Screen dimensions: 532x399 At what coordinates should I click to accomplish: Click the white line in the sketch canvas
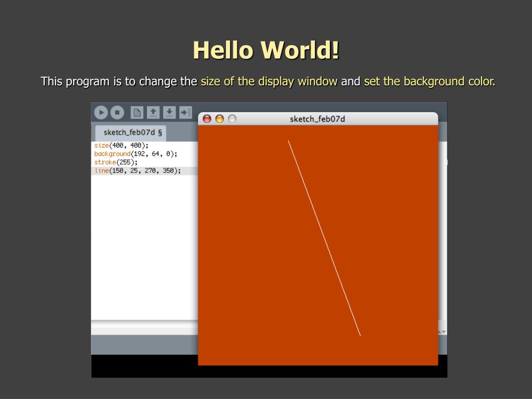pyautogui.click(x=324, y=238)
